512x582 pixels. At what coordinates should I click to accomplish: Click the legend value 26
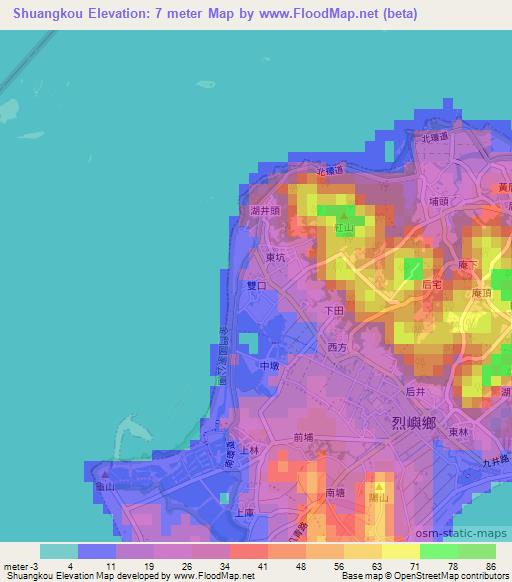coord(187,567)
